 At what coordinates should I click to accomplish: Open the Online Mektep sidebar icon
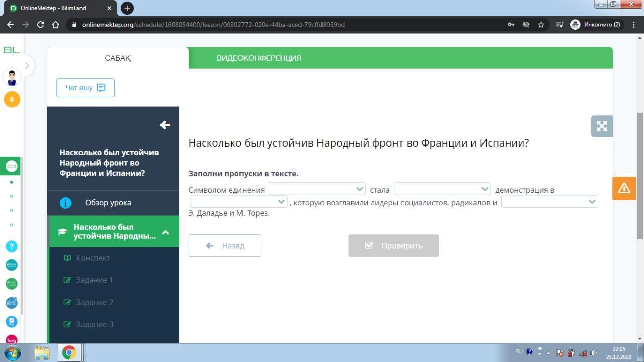tap(11, 166)
